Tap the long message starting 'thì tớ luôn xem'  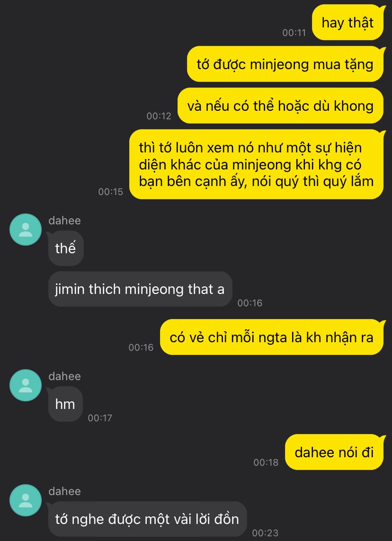point(257,164)
